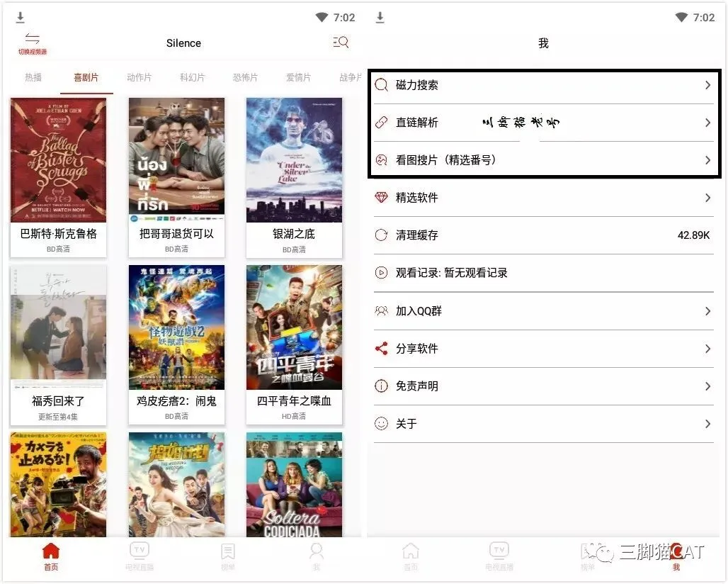Open 看图搜片（精选番号）label

tap(447, 160)
